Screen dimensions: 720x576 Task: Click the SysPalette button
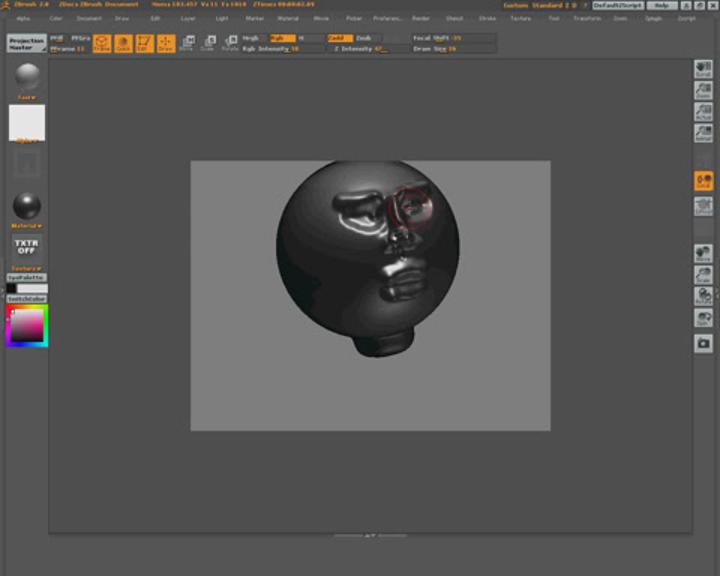(27, 277)
